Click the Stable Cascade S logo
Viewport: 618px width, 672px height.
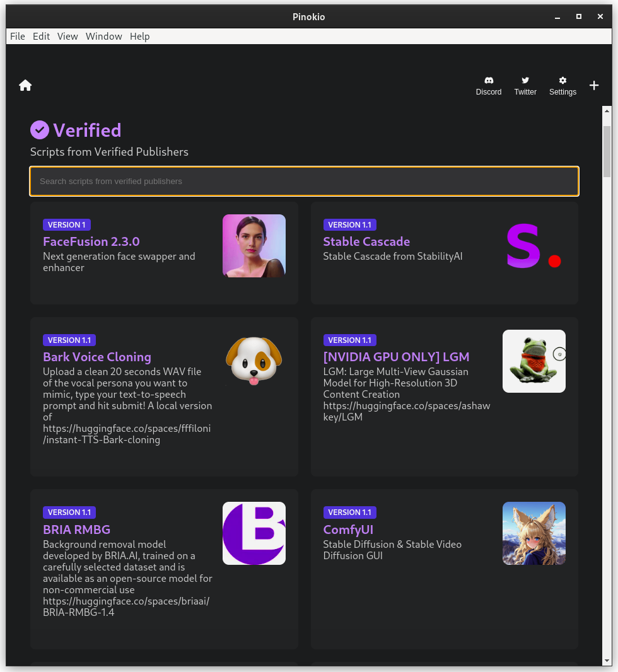(x=534, y=246)
